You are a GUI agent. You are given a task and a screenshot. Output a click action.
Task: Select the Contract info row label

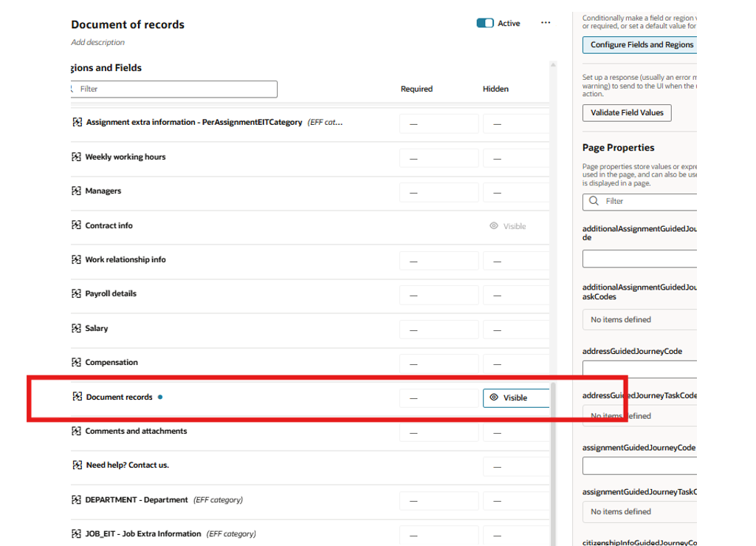tap(109, 225)
